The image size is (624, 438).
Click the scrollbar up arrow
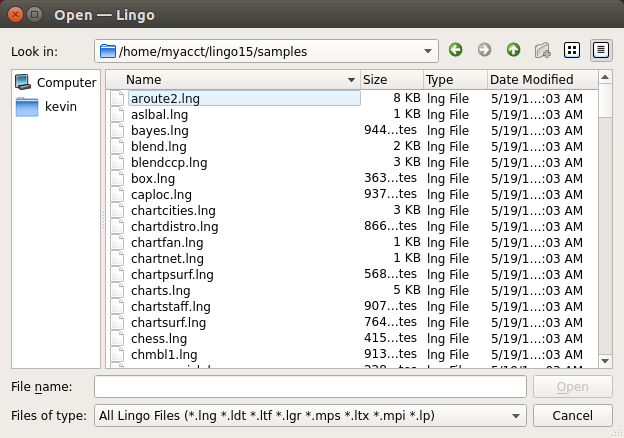coord(605,77)
